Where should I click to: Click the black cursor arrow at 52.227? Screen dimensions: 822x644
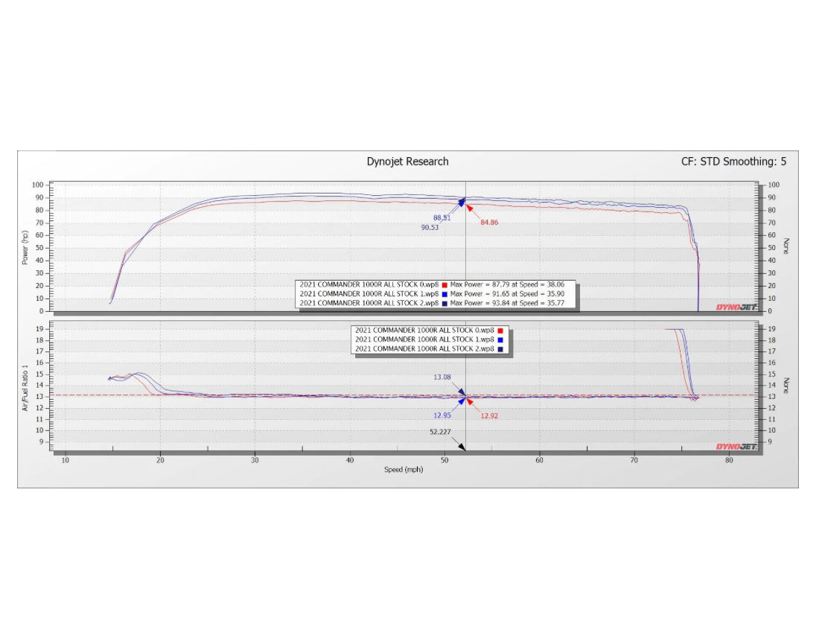(462, 447)
